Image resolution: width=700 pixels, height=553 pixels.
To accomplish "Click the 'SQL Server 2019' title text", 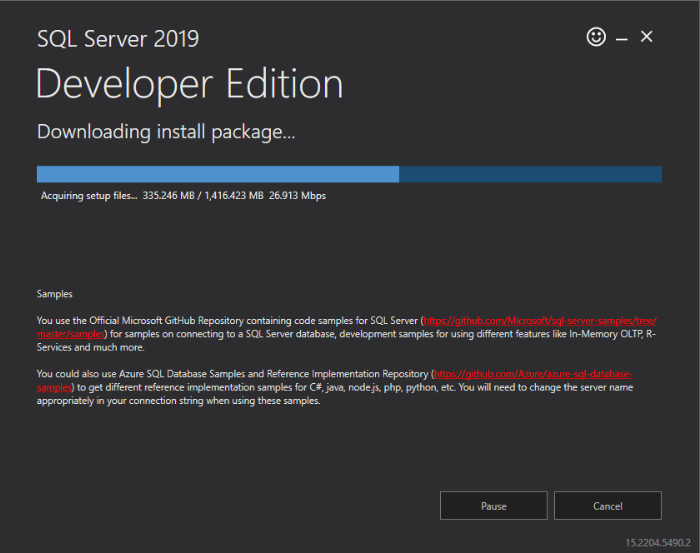I will [118, 39].
